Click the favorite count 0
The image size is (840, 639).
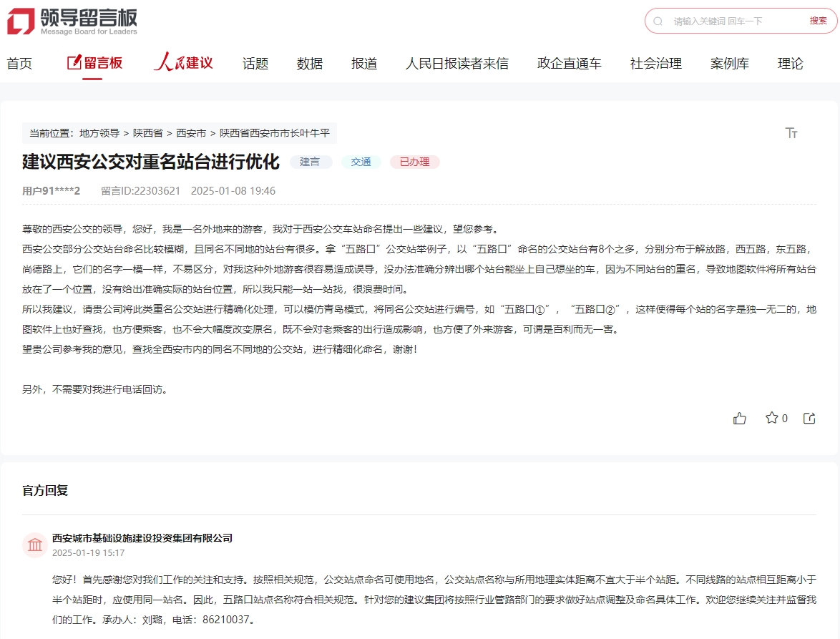785,419
